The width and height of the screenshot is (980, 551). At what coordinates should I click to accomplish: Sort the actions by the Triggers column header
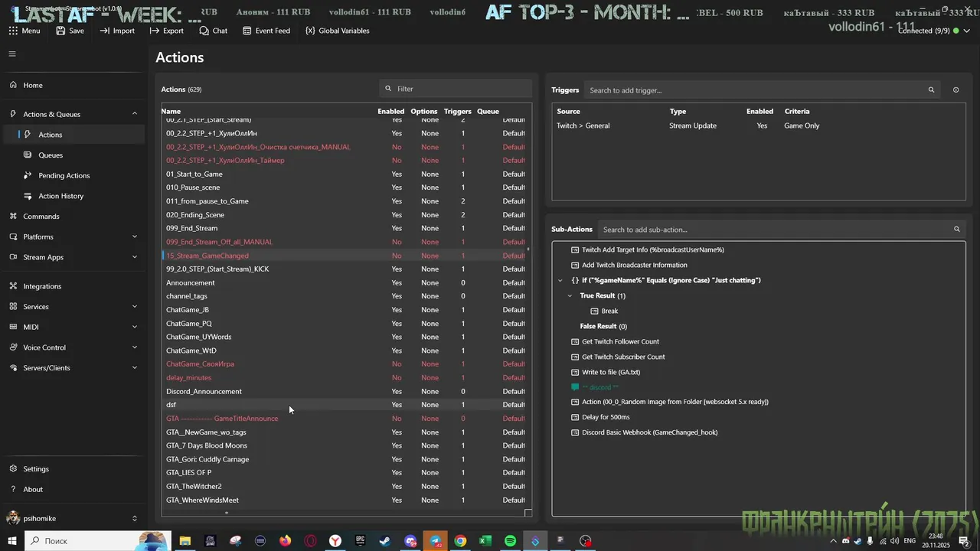458,112
